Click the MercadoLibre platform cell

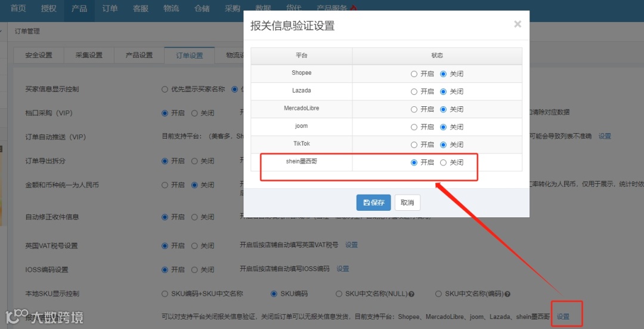click(302, 109)
